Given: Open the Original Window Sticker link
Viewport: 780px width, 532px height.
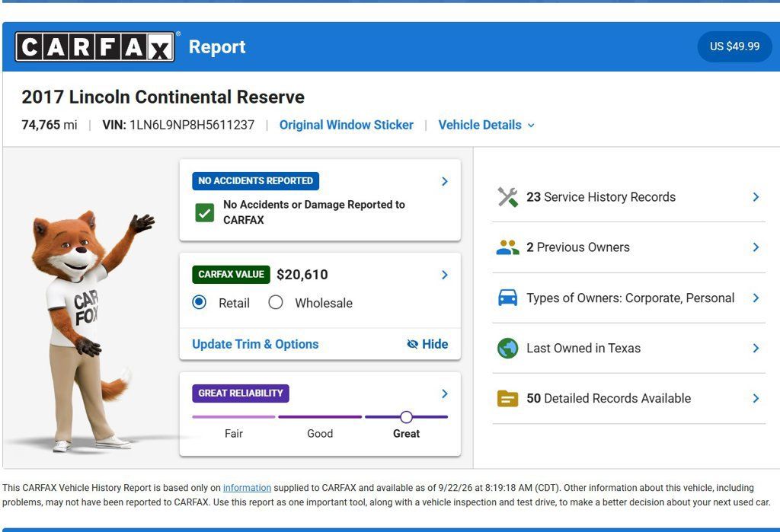Looking at the screenshot, I should 347,125.
